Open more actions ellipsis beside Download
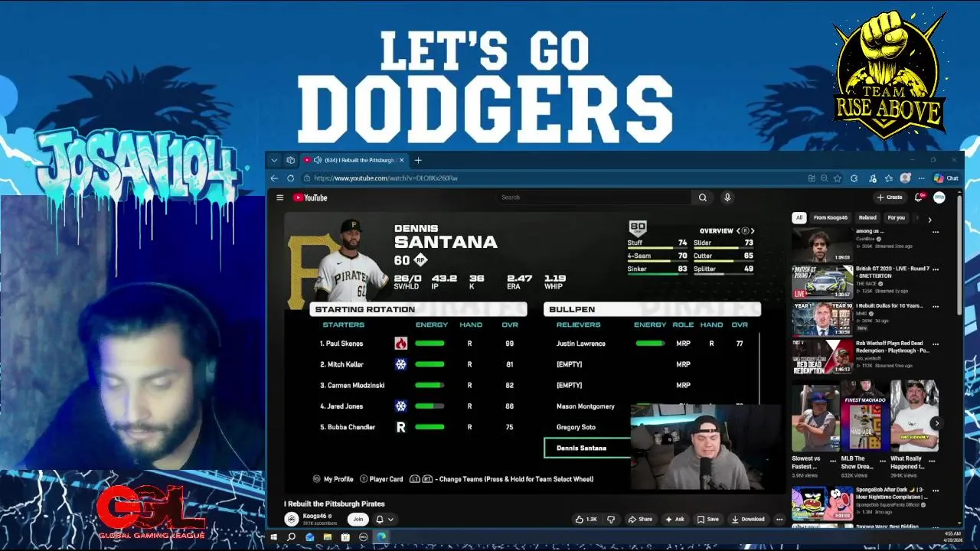The width and height of the screenshot is (980, 551). 779,519
